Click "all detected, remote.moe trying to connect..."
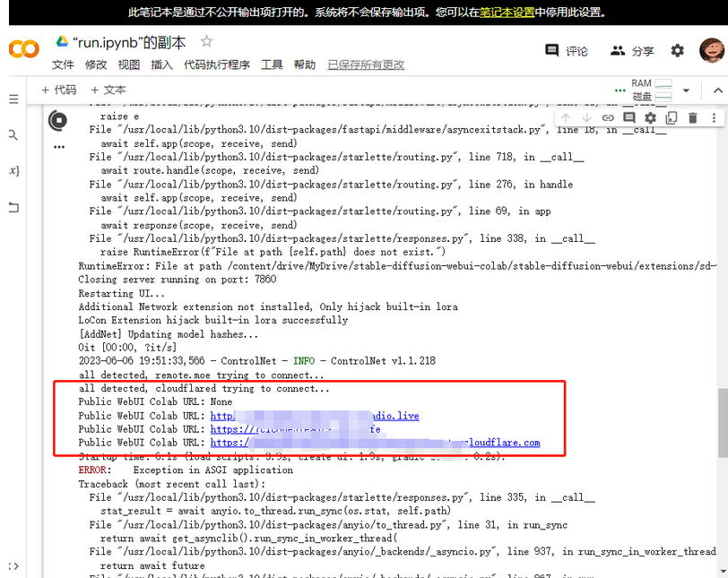The width and height of the screenshot is (728, 578). click(x=201, y=375)
